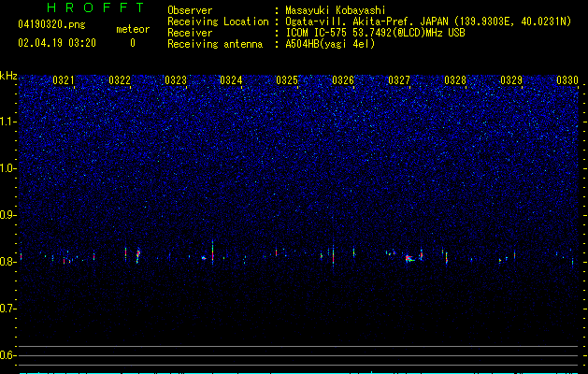Click time marker 0330
The height and width of the screenshot is (374, 588).
(567, 80)
